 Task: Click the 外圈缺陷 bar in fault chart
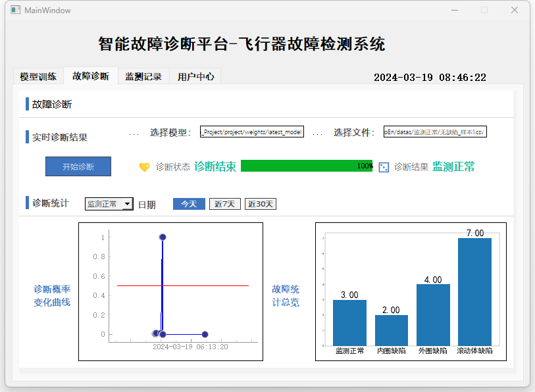click(433, 314)
